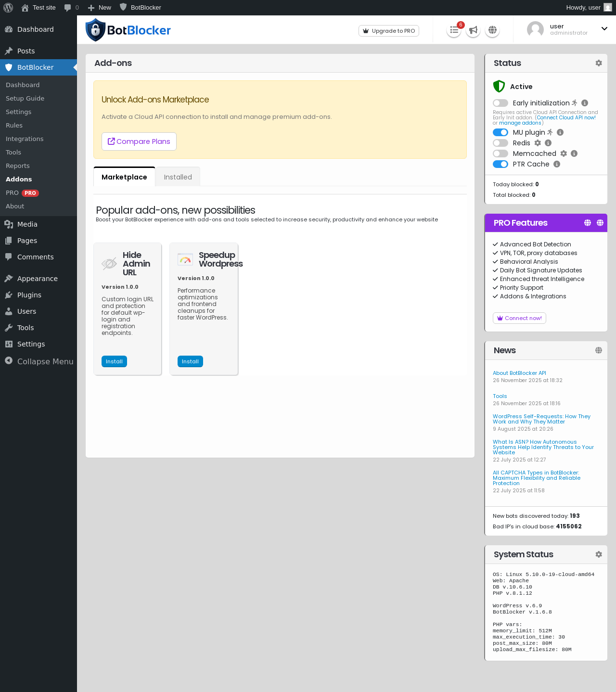This screenshot has width=616, height=692.
Task: Open the Tools news link
Action: click(x=500, y=396)
